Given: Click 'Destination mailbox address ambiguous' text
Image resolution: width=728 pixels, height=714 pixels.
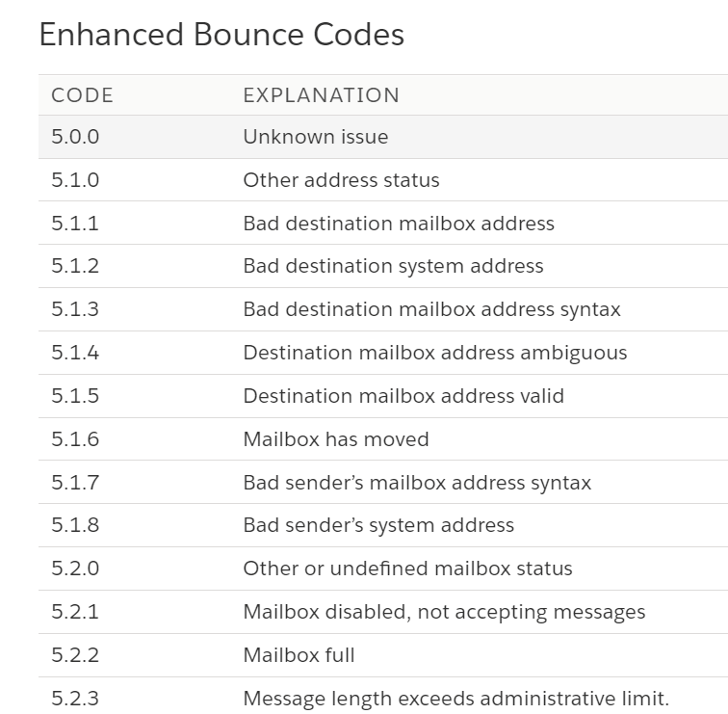Looking at the screenshot, I should tap(435, 353).
